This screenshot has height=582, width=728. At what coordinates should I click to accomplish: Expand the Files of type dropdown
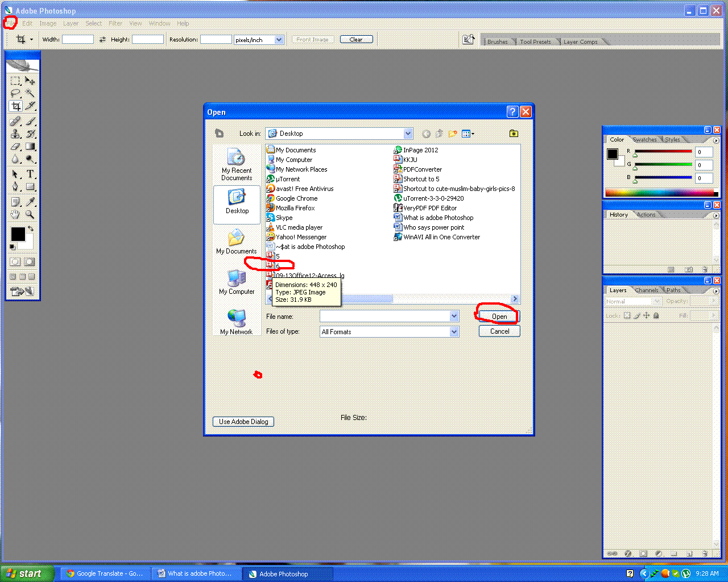click(454, 331)
